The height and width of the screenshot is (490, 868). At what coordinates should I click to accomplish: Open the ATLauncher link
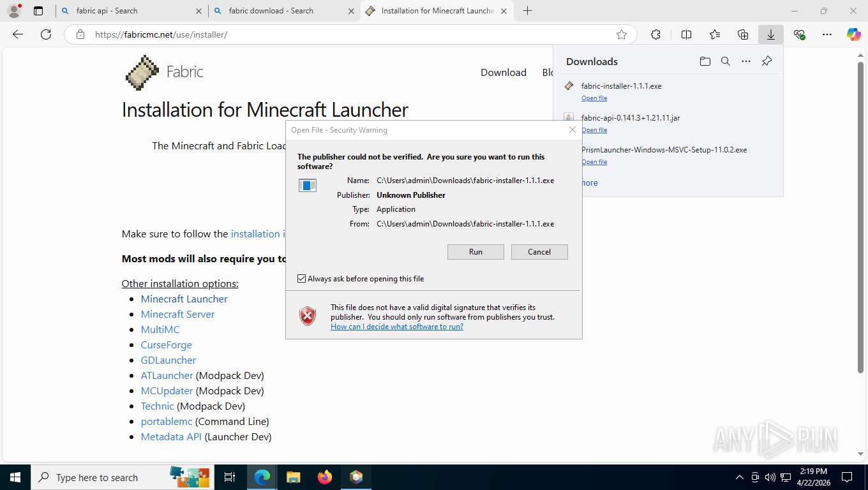coord(167,375)
